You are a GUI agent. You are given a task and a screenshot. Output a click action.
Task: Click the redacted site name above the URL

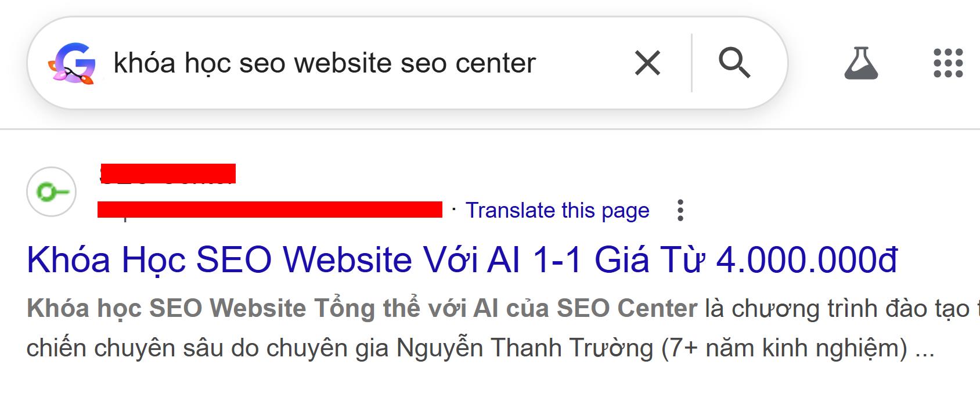(167, 174)
